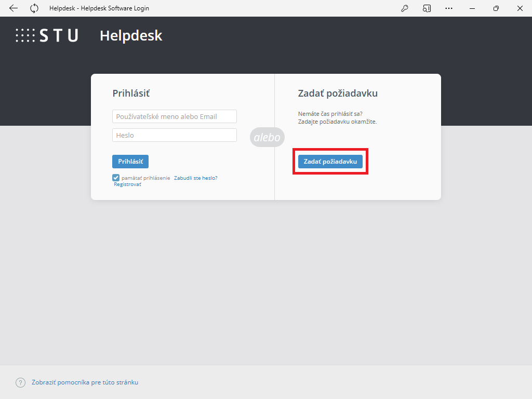Uncheck the pamätať prihlásenie checkbox
This screenshot has height=399, width=532.
click(116, 178)
